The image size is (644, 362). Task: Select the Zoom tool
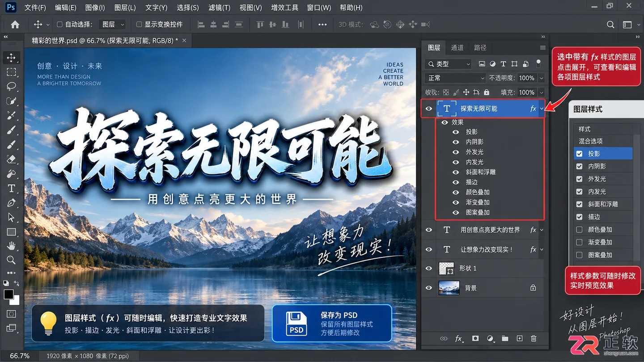point(11,260)
